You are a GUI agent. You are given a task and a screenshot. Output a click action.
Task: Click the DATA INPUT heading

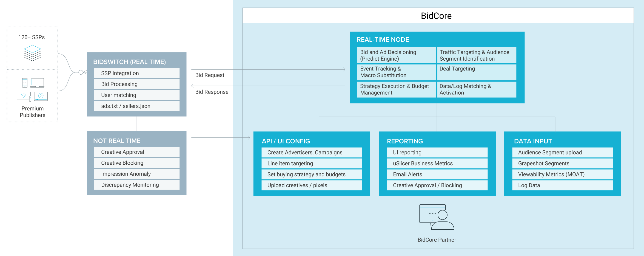pyautogui.click(x=533, y=141)
